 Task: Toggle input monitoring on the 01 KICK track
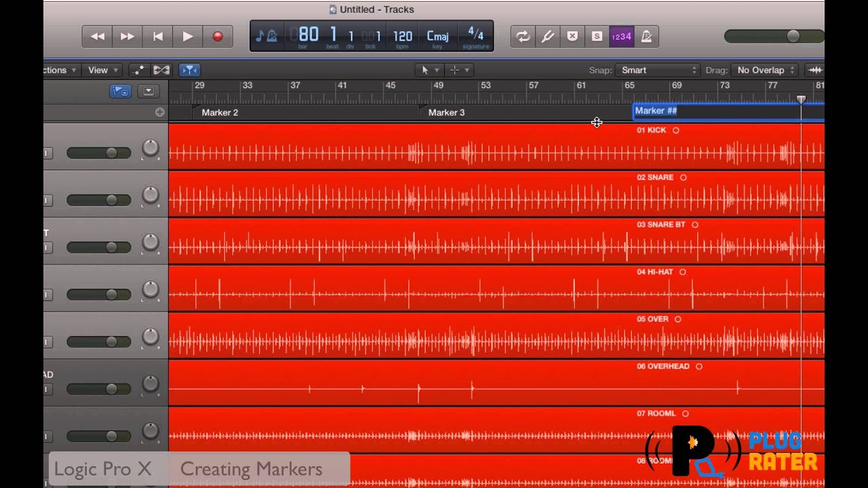47,153
